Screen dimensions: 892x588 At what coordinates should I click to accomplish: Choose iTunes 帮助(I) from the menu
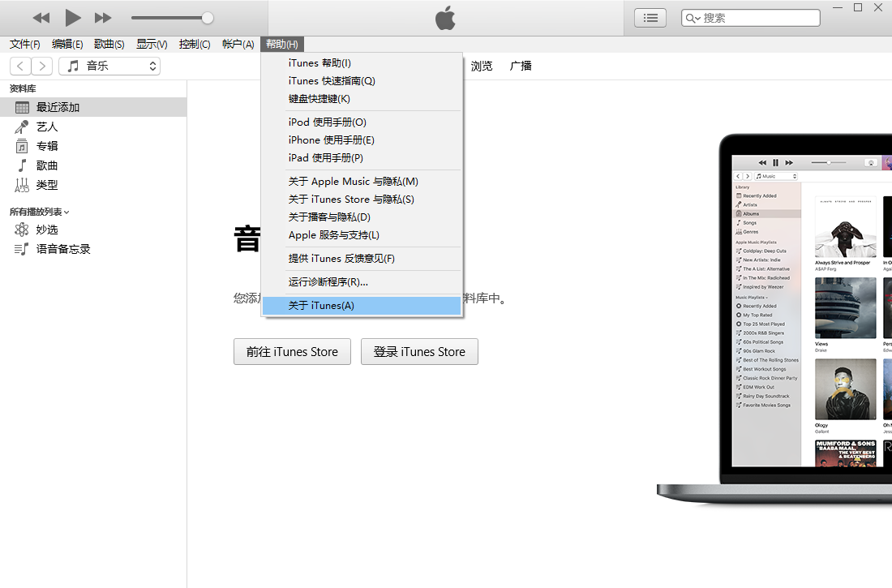pos(362,63)
